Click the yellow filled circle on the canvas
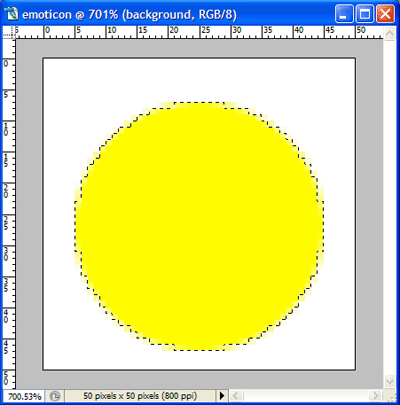This screenshot has height=405, width=400. pos(199,227)
